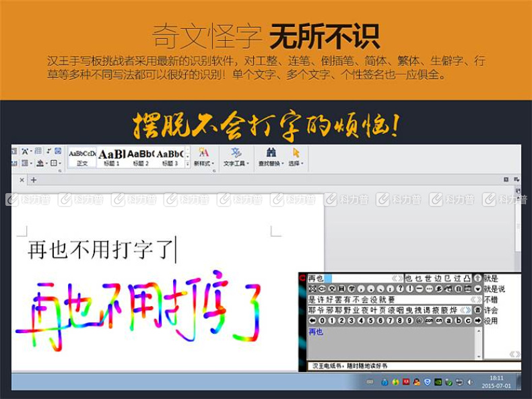Open the 查找替换 dropdown arrow
The height and width of the screenshot is (399, 532).
tap(283, 164)
